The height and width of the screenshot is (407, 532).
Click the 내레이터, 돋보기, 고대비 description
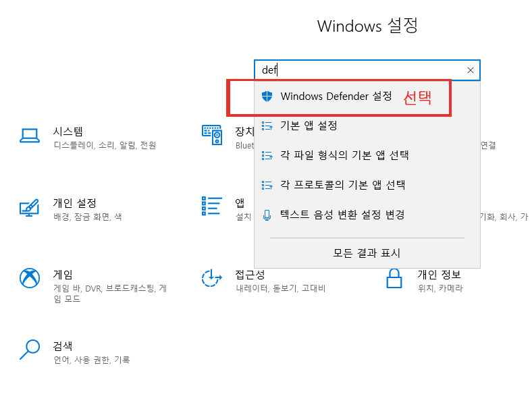(281, 289)
